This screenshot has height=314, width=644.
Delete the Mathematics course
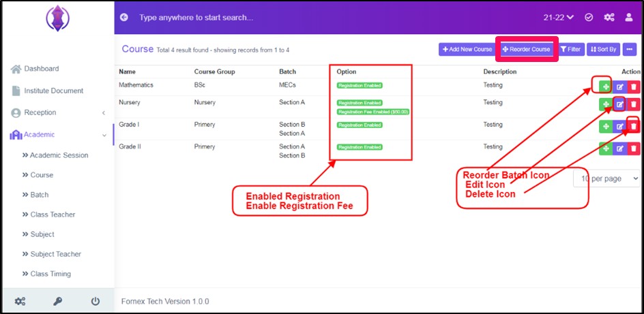tap(634, 87)
